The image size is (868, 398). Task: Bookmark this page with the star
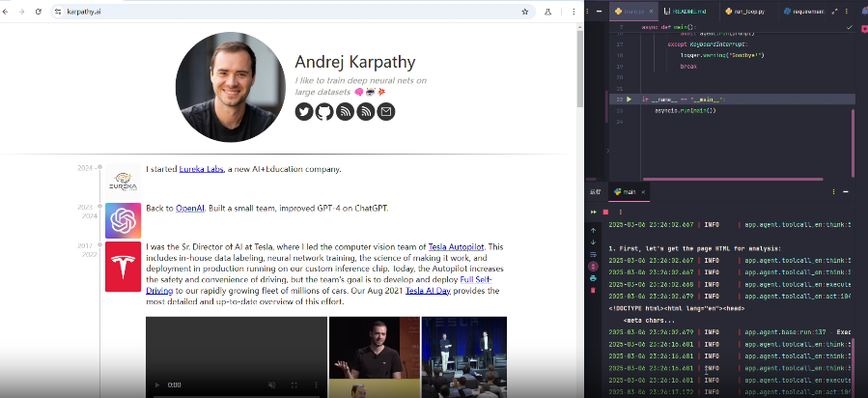coord(524,12)
